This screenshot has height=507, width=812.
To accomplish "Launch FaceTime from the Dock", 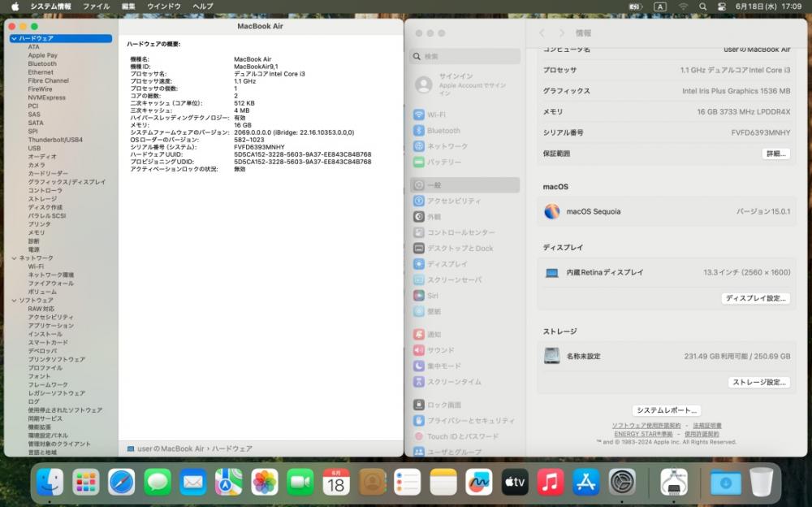I will pos(300,482).
